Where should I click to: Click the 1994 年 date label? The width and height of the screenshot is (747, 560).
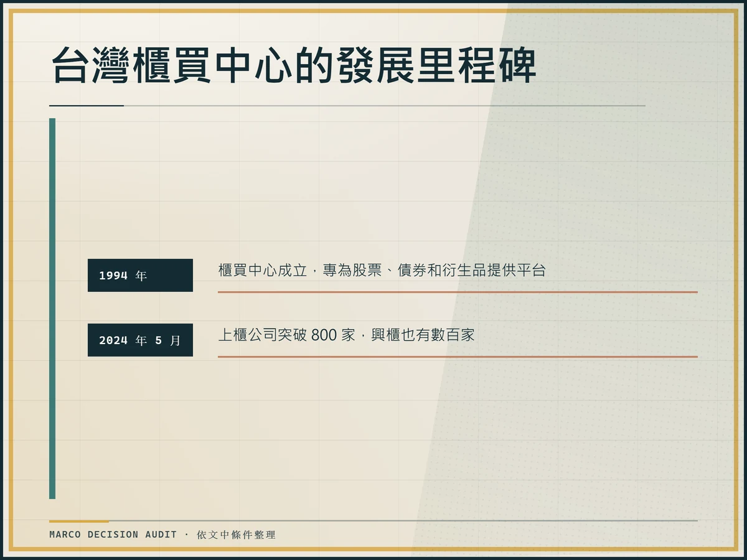click(140, 275)
